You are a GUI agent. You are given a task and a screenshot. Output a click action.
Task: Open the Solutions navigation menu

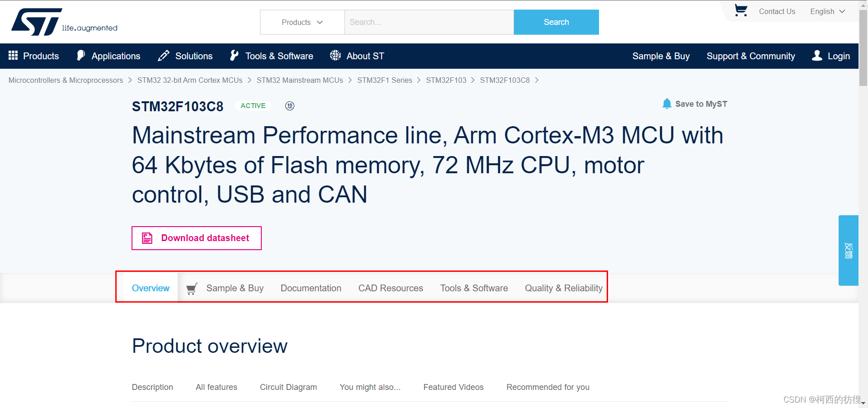(x=185, y=56)
